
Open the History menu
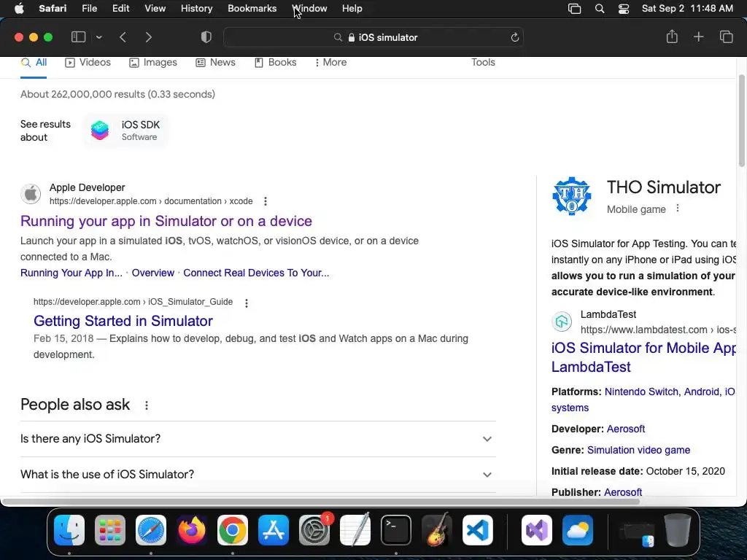[x=196, y=9]
